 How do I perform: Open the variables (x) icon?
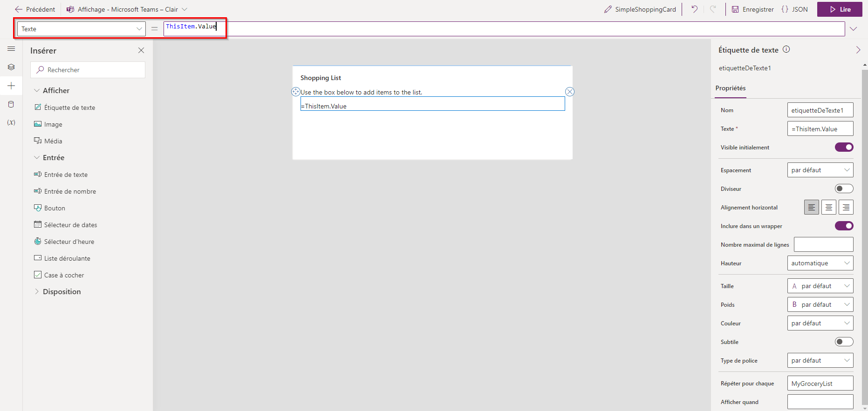[11, 122]
